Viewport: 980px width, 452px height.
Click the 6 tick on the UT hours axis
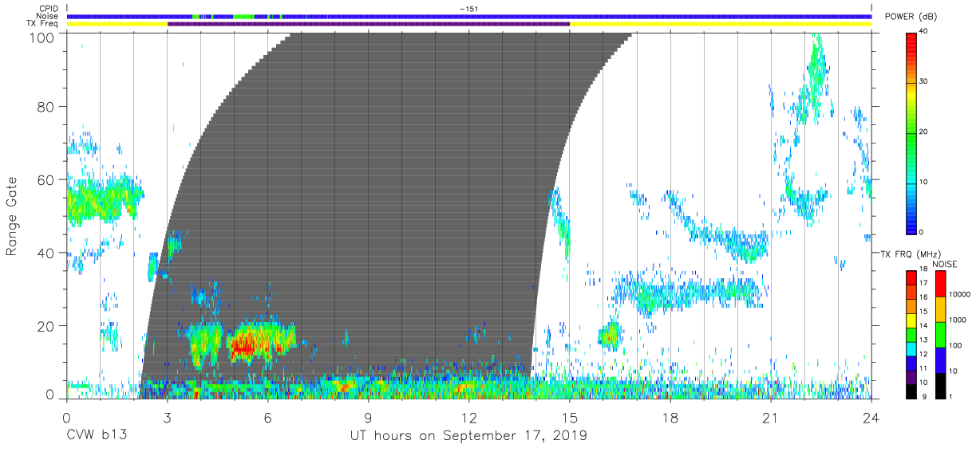coord(267,417)
